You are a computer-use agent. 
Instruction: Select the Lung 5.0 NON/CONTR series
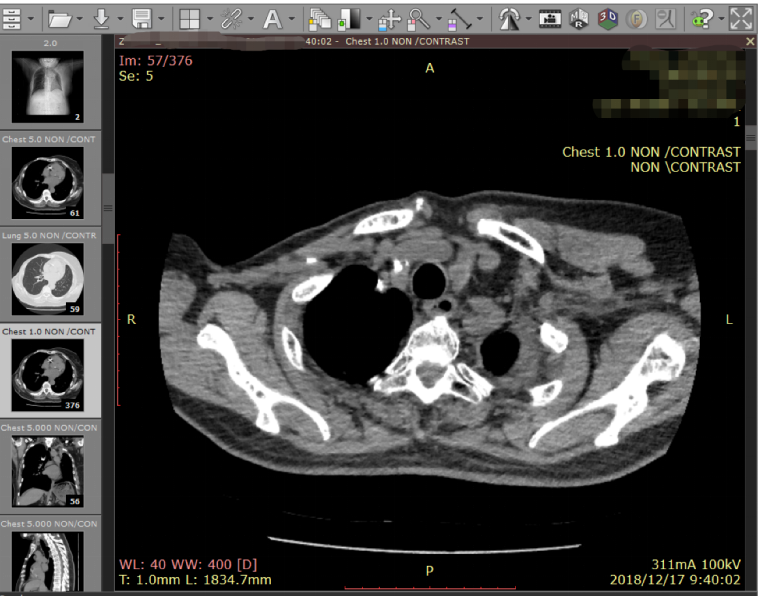pyautogui.click(x=50, y=275)
